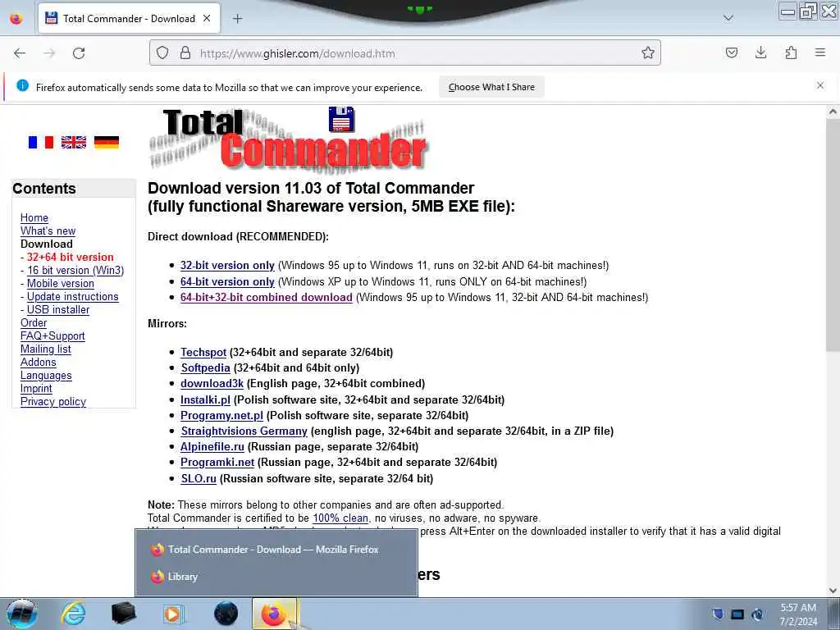Switch to Total Commander - Download window preview
The image size is (840, 630).
tap(276, 549)
